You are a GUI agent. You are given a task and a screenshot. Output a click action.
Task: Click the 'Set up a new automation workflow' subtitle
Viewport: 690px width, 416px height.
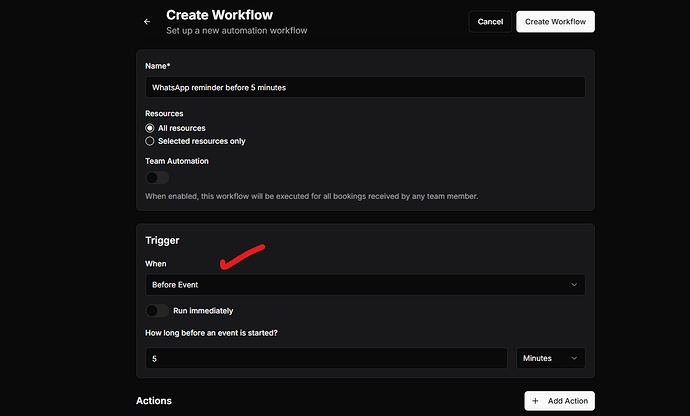pos(237,31)
